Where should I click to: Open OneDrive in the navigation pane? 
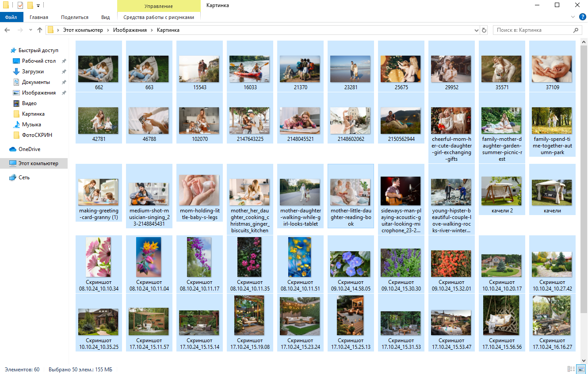coord(29,149)
